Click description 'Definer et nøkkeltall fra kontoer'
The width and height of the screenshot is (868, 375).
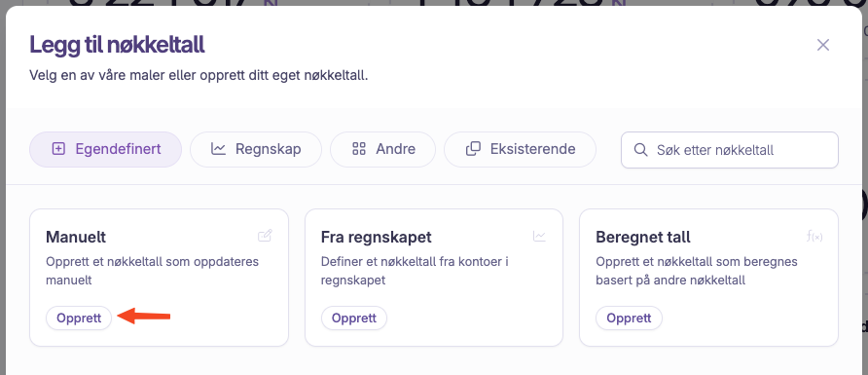[415, 271]
